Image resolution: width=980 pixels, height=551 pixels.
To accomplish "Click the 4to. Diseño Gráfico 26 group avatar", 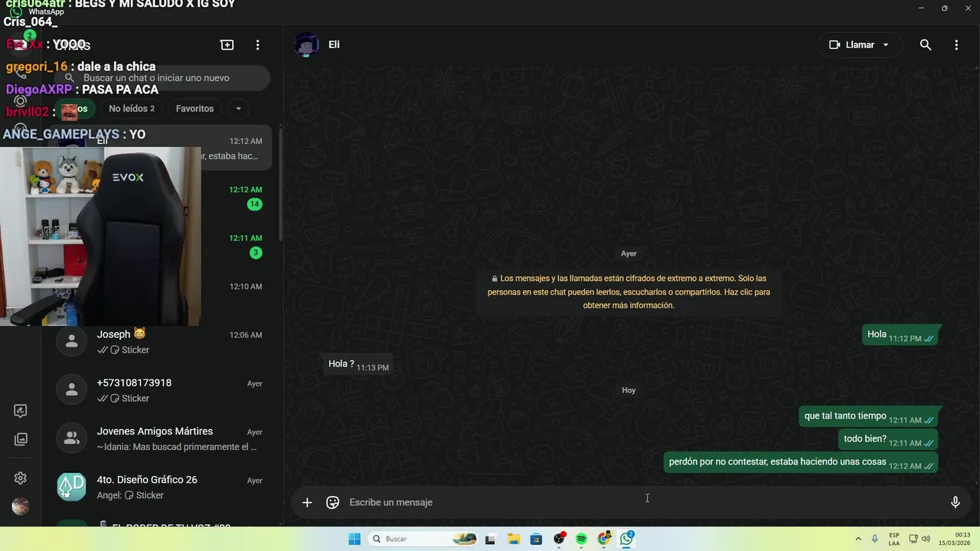I will [x=72, y=487].
